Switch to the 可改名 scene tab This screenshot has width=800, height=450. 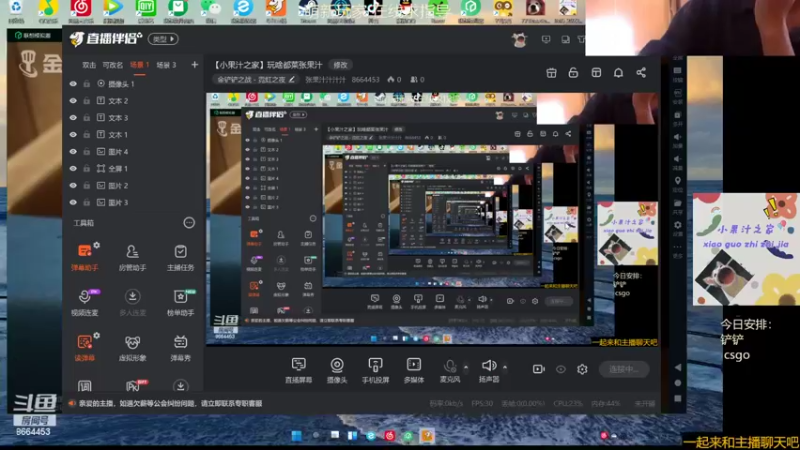112,65
